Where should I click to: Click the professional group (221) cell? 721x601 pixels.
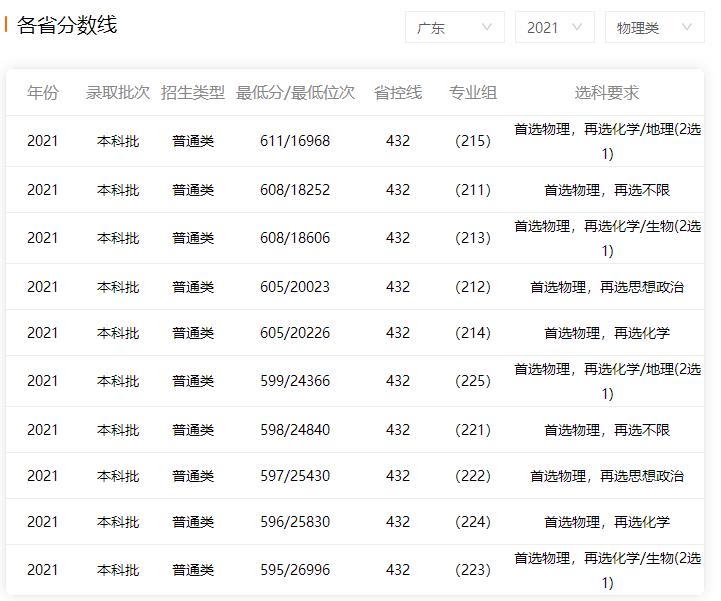coord(473,430)
